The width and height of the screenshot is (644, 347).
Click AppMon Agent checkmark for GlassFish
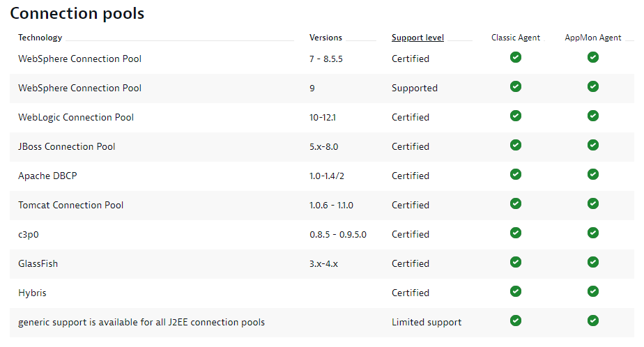(593, 262)
